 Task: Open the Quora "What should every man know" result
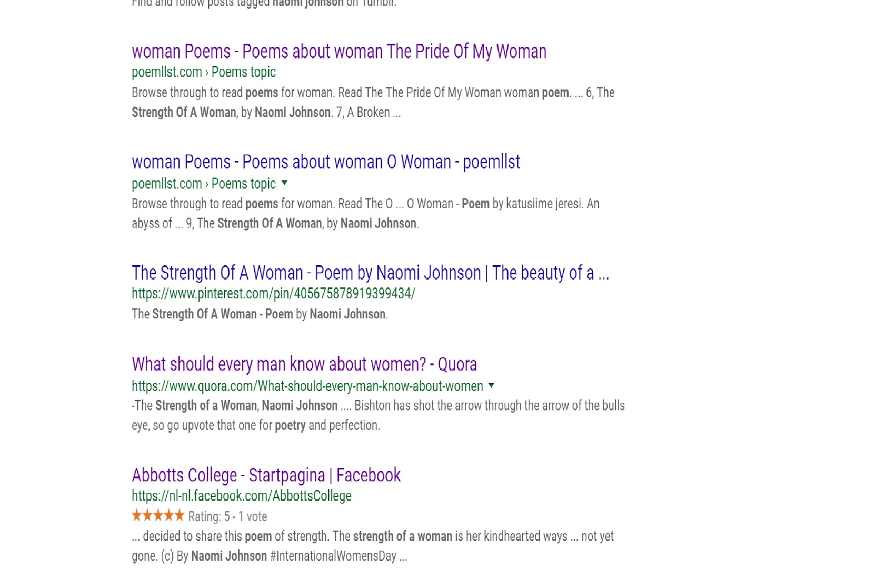coord(304,364)
